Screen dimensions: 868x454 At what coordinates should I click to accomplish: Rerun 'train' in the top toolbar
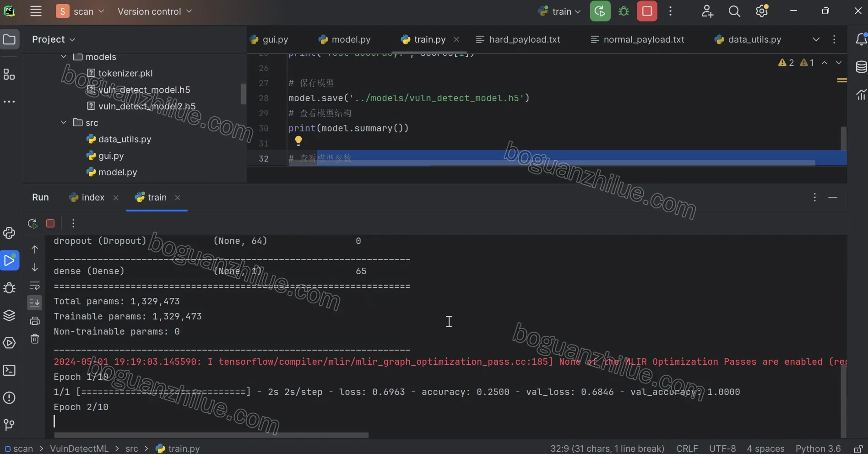600,11
